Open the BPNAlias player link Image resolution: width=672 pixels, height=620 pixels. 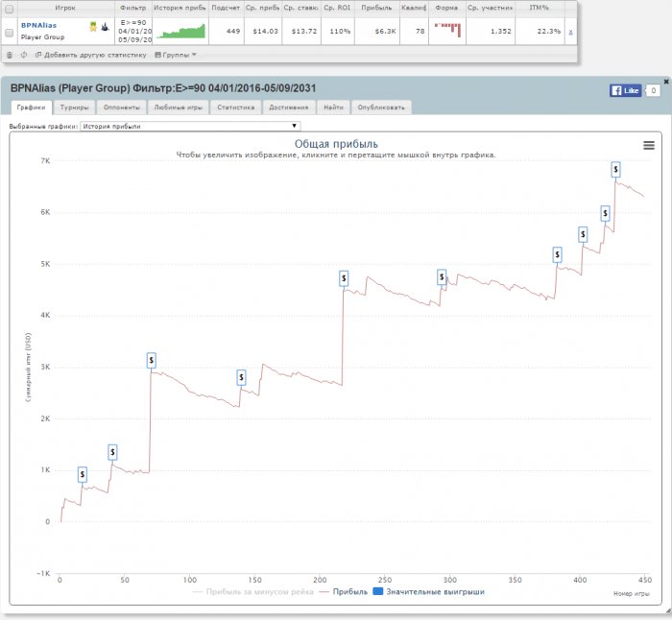pos(39,25)
